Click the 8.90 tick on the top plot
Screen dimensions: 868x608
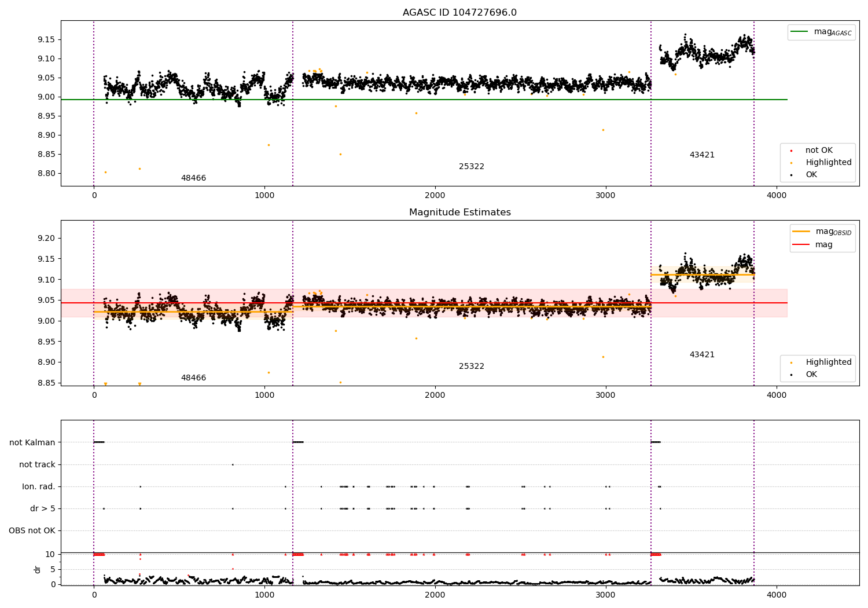pos(46,135)
